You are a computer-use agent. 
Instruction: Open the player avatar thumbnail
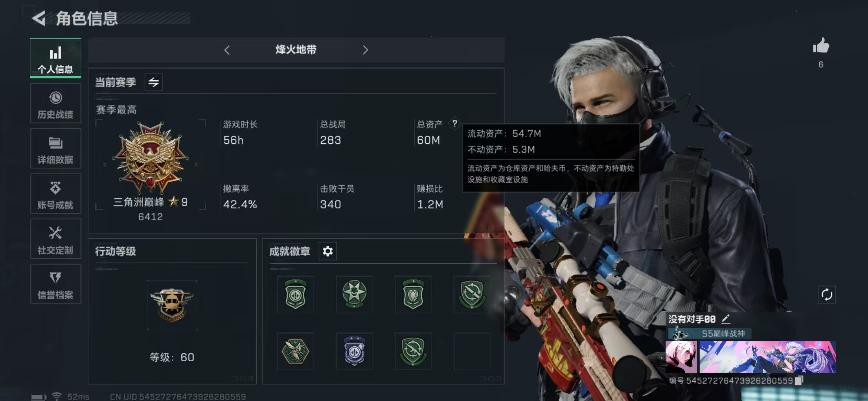(x=681, y=357)
